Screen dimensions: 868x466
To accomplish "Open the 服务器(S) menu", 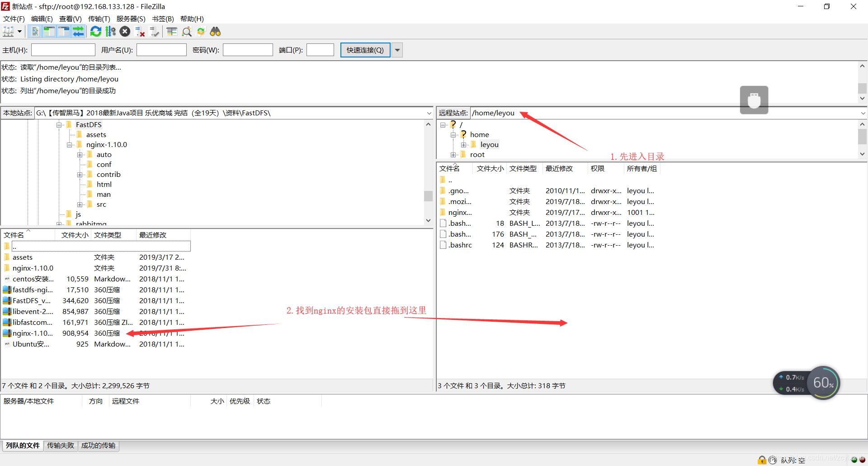I will 131,19.
